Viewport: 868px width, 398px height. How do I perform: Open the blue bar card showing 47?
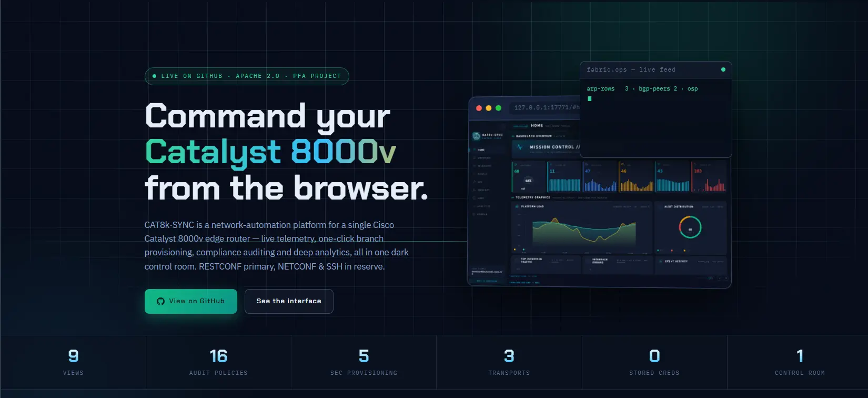click(600, 177)
